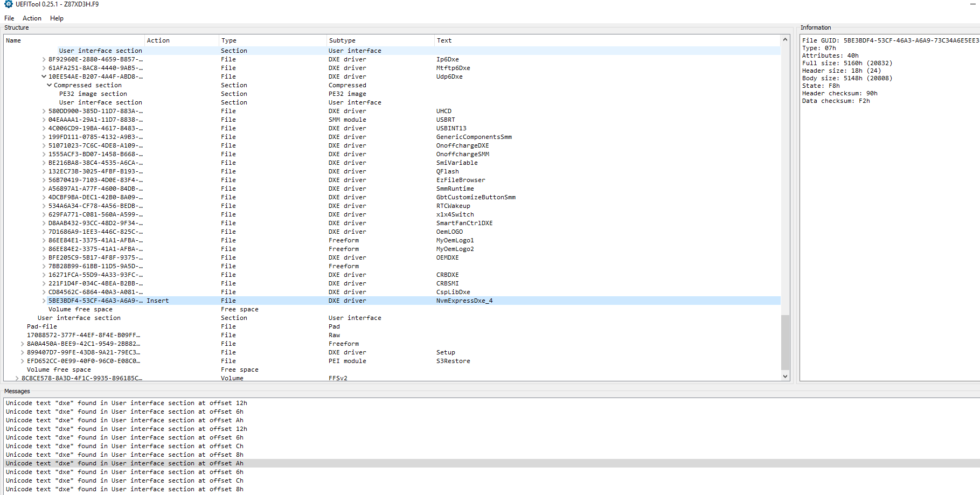The height and width of the screenshot is (495, 980).
Task: Expand the 7D1686A9-1EE3-446C-825C OemLOGO file
Action: point(44,232)
